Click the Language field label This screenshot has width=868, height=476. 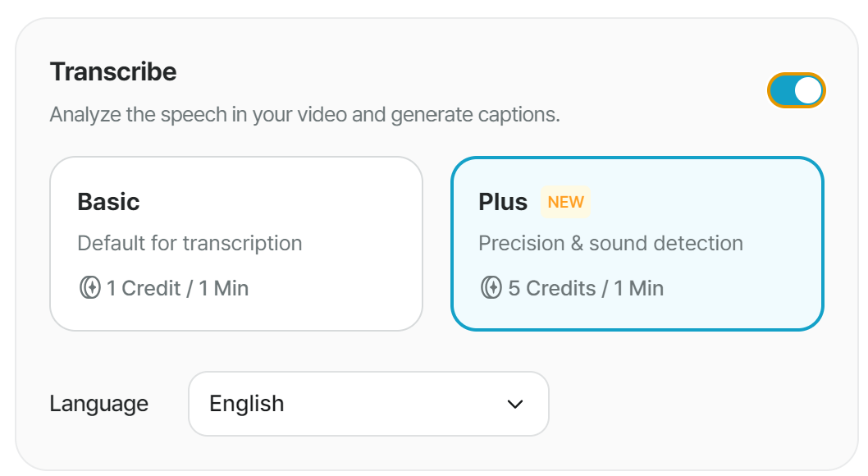coord(99,404)
